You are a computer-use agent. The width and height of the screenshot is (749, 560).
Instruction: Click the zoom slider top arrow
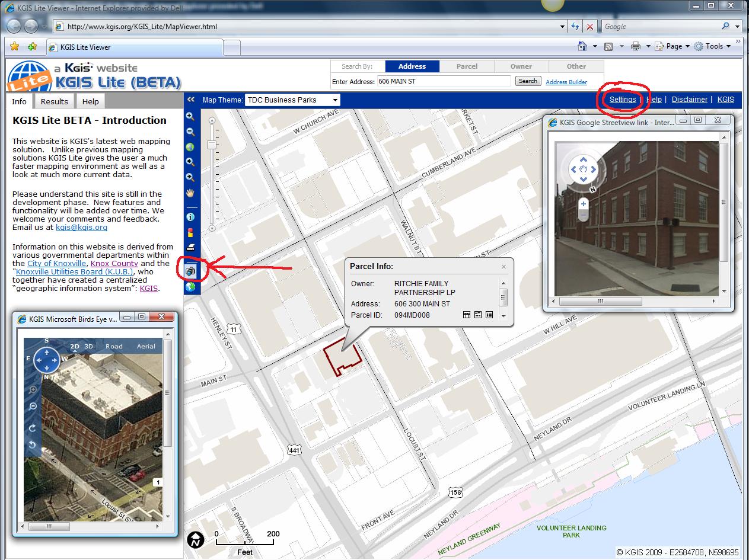click(212, 121)
